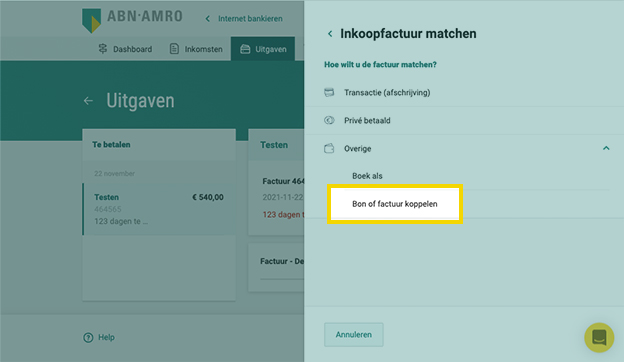Select the Uitgaven tab
The width and height of the screenshot is (624, 362).
click(263, 49)
